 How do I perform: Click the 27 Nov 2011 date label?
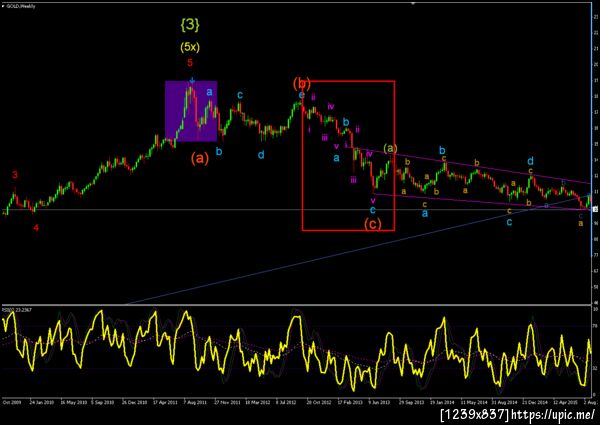coord(227,402)
